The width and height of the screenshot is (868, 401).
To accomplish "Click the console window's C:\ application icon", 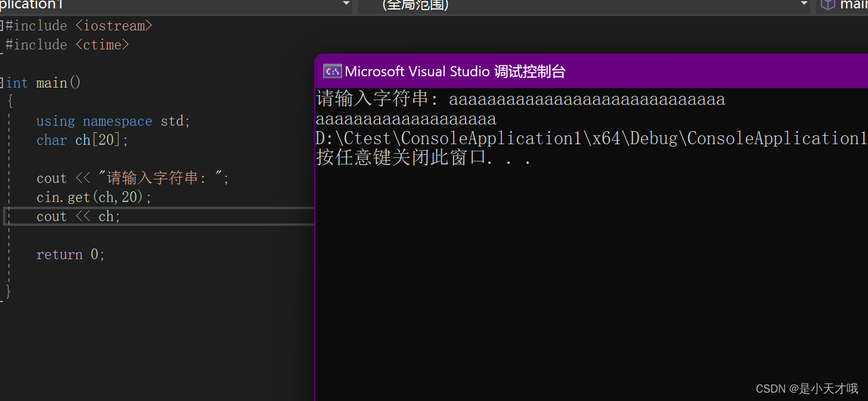I will (x=332, y=71).
